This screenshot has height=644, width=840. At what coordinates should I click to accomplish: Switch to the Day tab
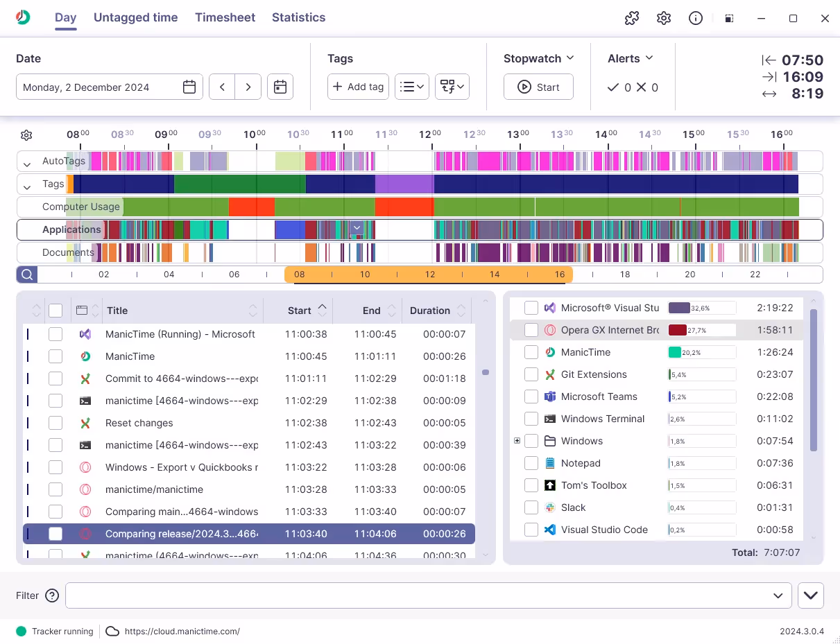[66, 17]
